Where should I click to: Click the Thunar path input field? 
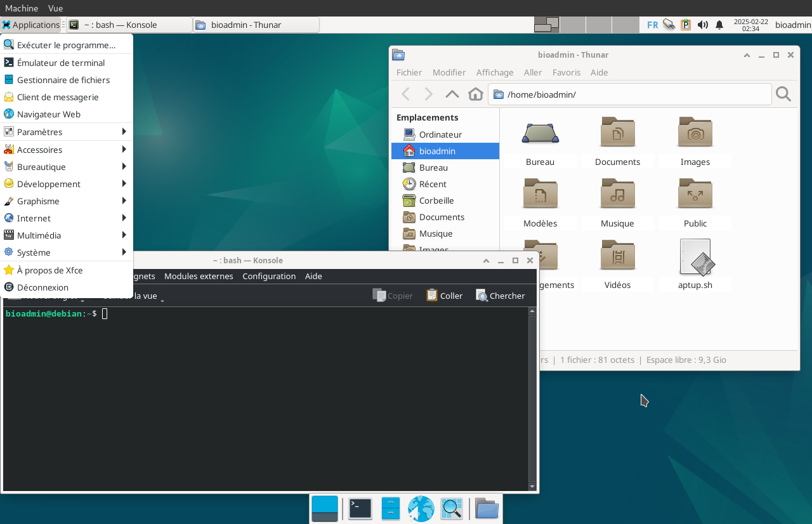(634, 95)
